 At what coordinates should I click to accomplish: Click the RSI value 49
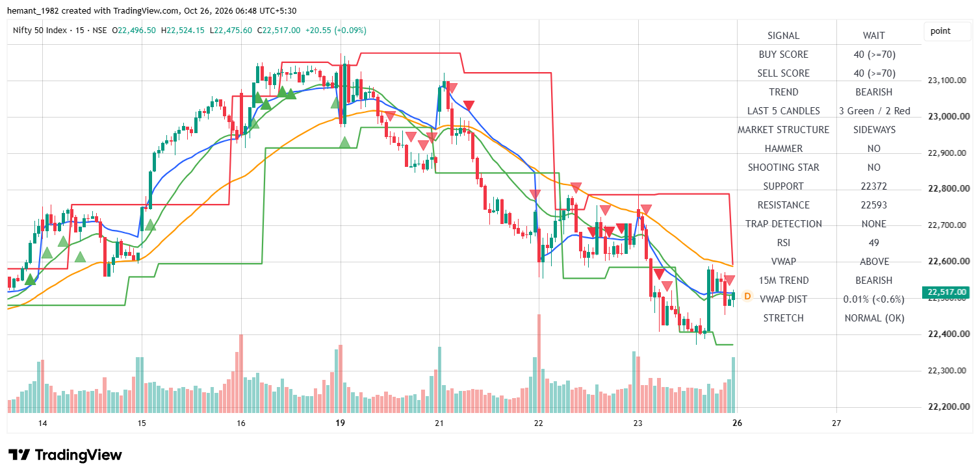(x=874, y=243)
